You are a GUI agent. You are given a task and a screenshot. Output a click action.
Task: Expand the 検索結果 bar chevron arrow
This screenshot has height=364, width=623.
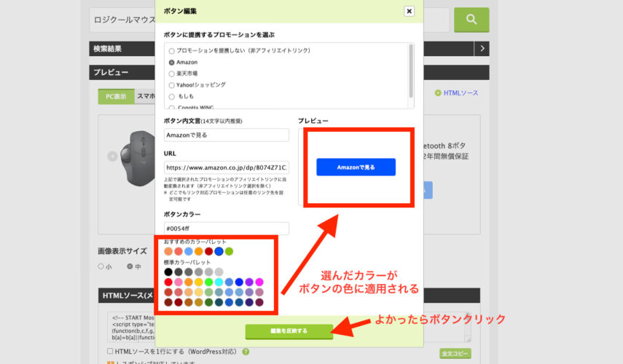(x=482, y=49)
